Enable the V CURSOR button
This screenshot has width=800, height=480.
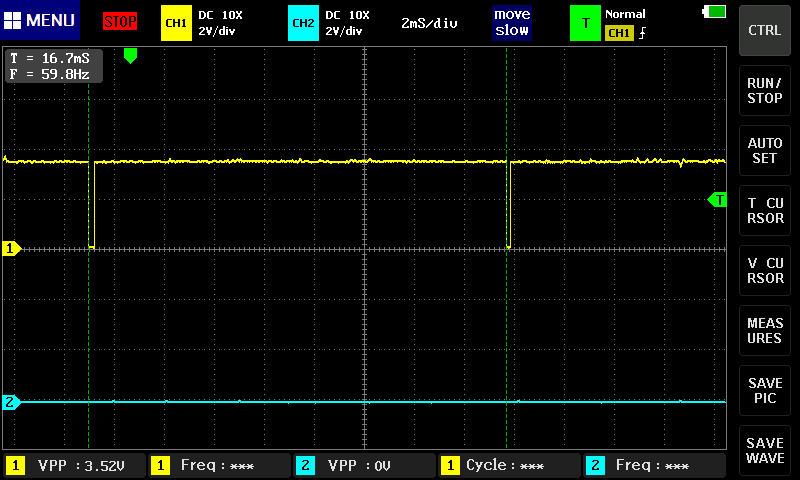[765, 270]
